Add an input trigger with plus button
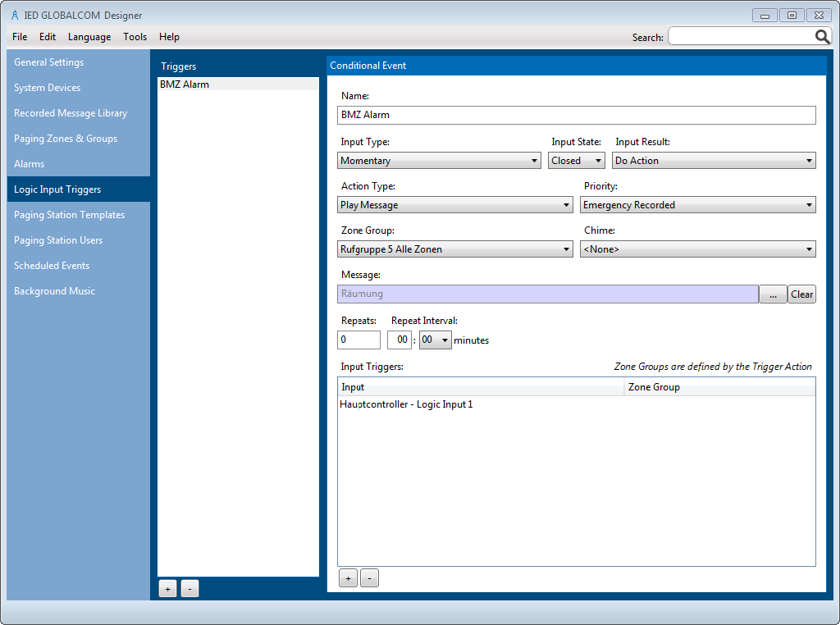840x625 pixels. [x=348, y=578]
